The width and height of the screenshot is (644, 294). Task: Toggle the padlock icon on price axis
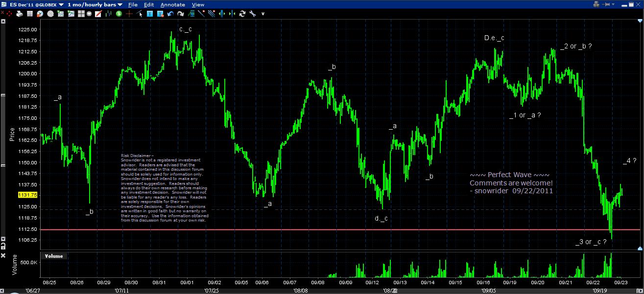3,246
